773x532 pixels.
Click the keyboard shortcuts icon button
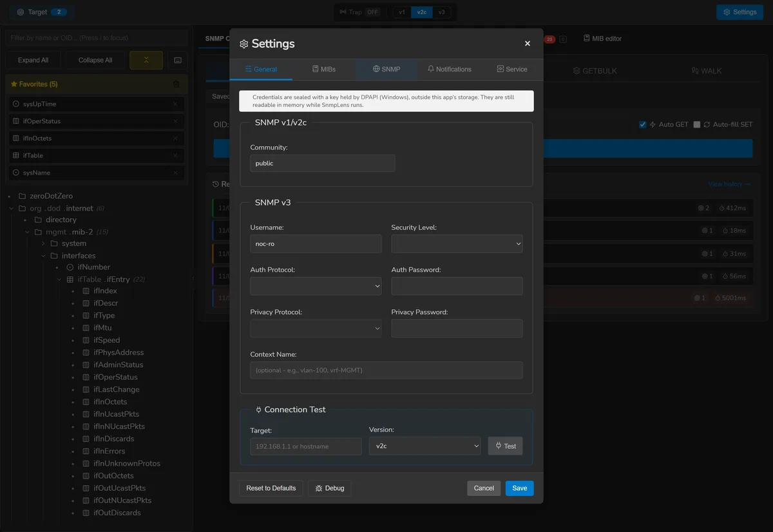pos(178,60)
